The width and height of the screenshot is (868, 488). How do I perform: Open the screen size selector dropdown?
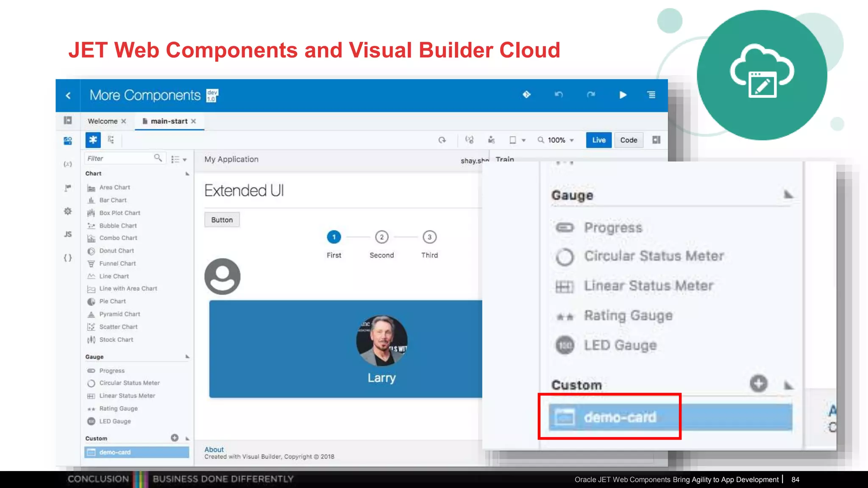[x=517, y=140]
